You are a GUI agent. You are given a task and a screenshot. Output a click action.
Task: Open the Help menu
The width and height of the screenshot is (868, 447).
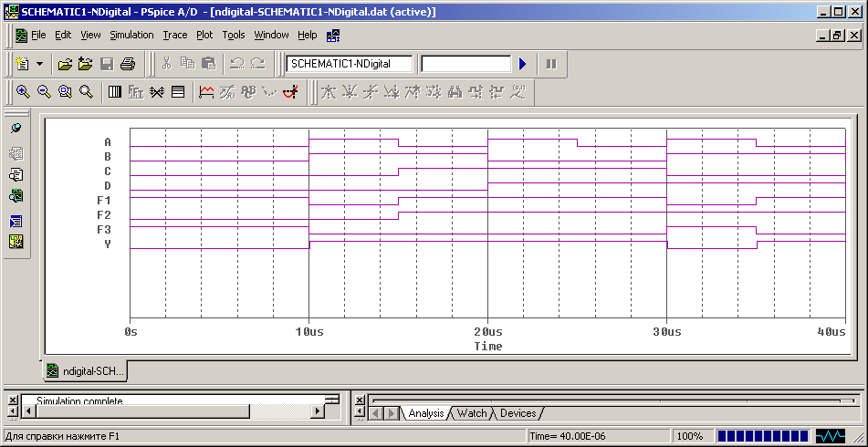(x=308, y=35)
